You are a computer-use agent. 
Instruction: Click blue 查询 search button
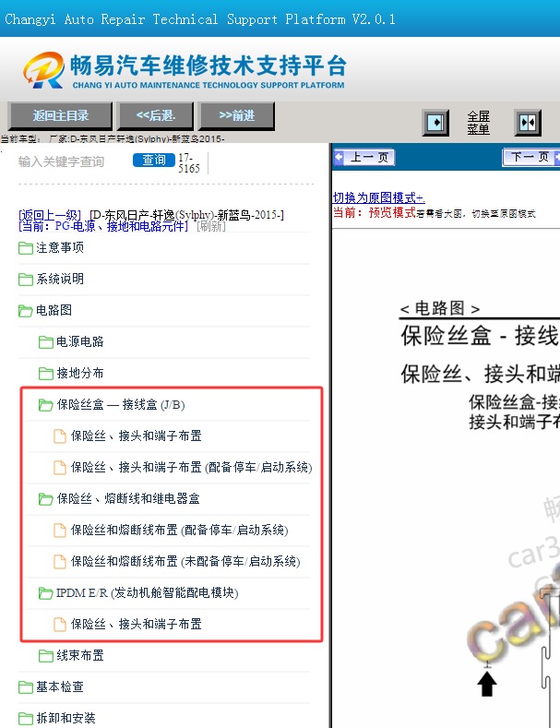(x=154, y=160)
